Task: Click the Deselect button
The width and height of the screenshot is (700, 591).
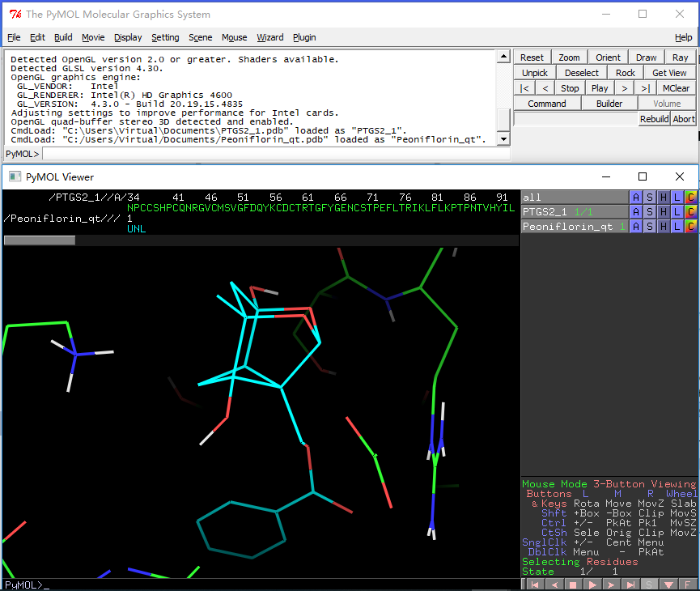Action: [x=581, y=73]
